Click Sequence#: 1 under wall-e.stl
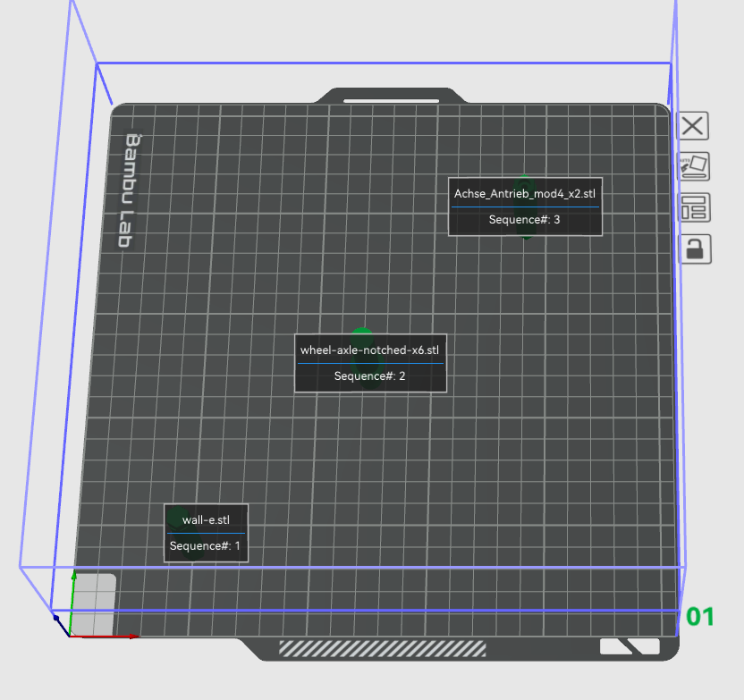This screenshot has width=744, height=700. pyautogui.click(x=206, y=545)
